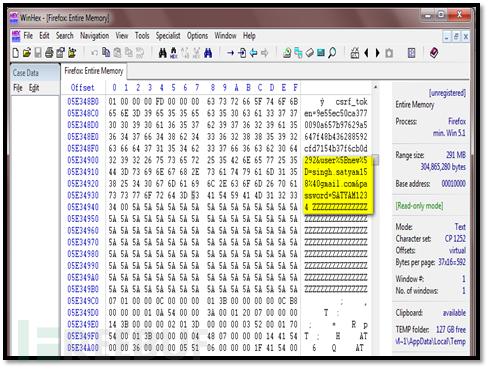
Task: Open the Tools menu
Action: point(142,36)
